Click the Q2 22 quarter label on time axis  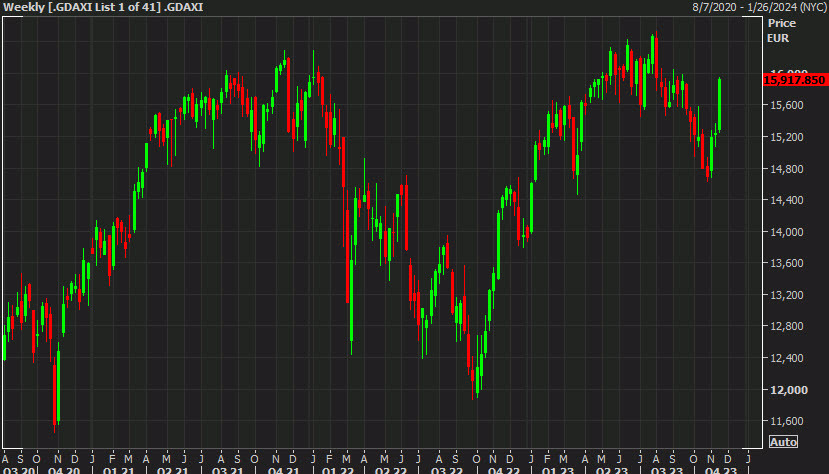[x=391, y=470]
